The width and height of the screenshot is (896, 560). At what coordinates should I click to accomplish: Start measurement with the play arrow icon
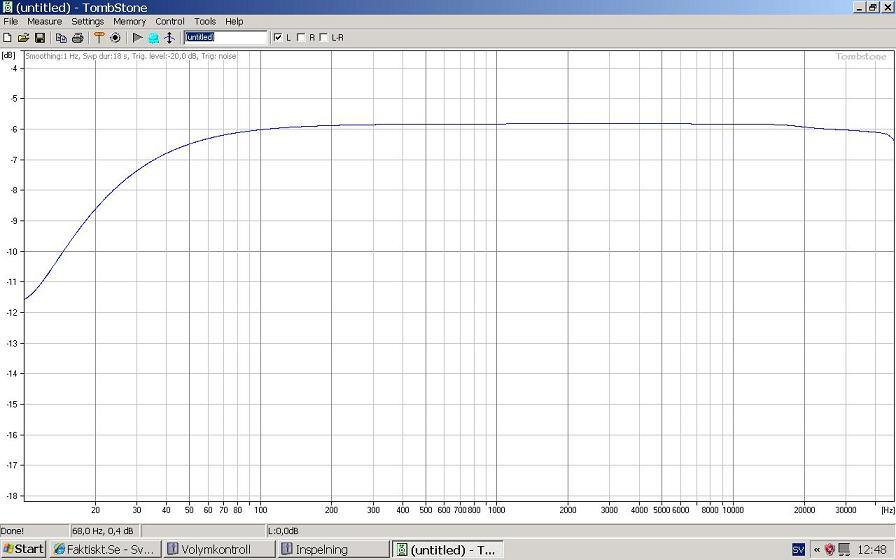point(138,38)
